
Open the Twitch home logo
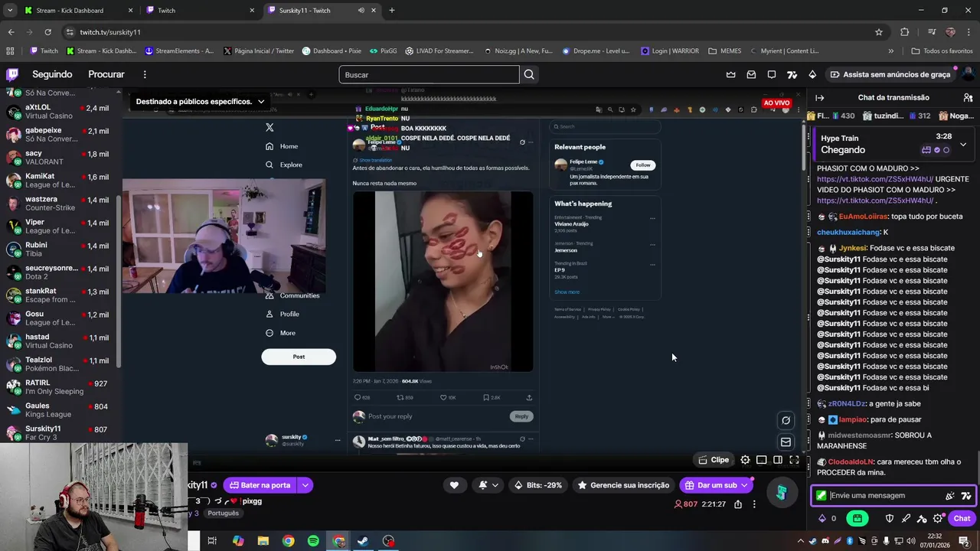[12, 74]
